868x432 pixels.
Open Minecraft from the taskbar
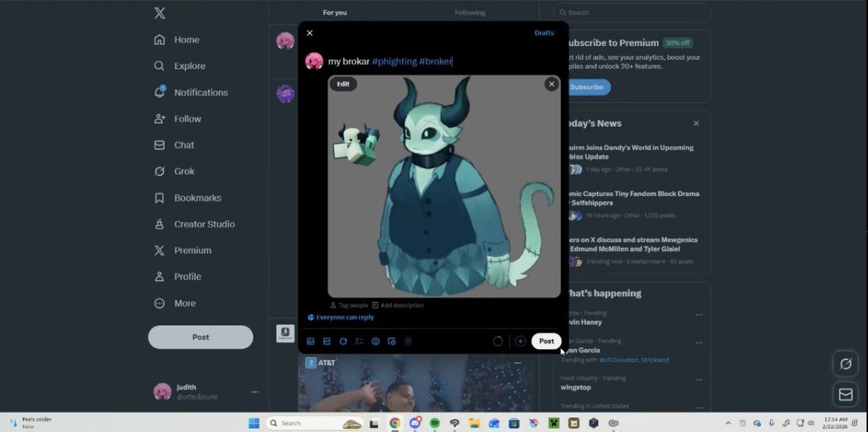pyautogui.click(x=553, y=423)
